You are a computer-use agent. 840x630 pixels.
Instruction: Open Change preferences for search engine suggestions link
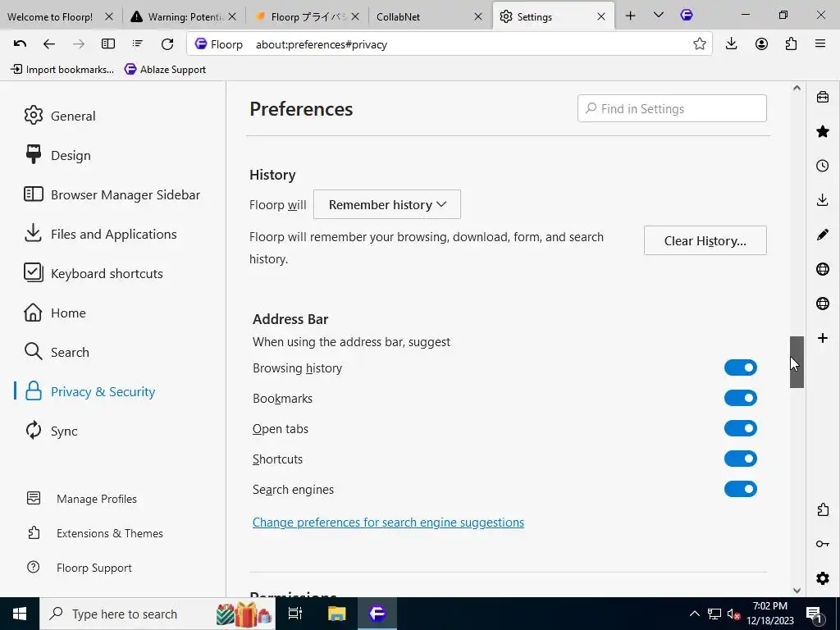388,523
